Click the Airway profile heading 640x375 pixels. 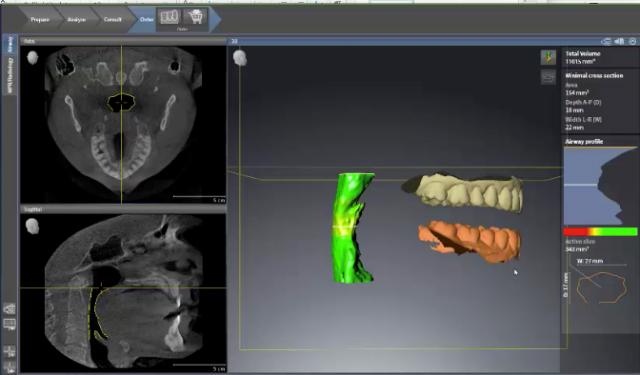point(584,142)
